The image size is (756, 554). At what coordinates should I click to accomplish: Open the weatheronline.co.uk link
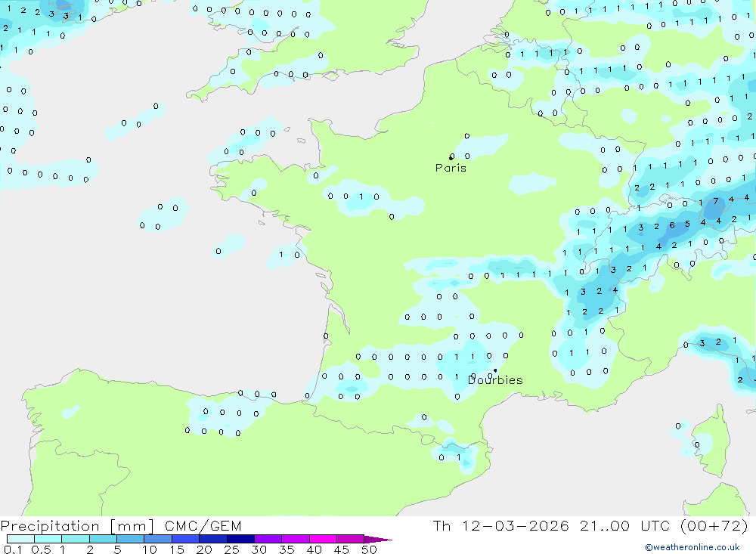pos(692,547)
